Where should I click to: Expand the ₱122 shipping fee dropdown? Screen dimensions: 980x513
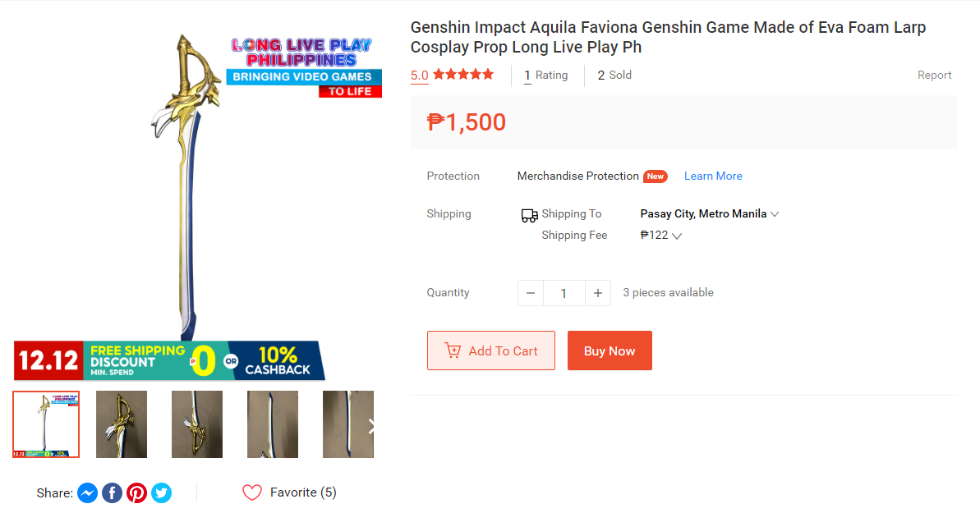[x=661, y=236]
